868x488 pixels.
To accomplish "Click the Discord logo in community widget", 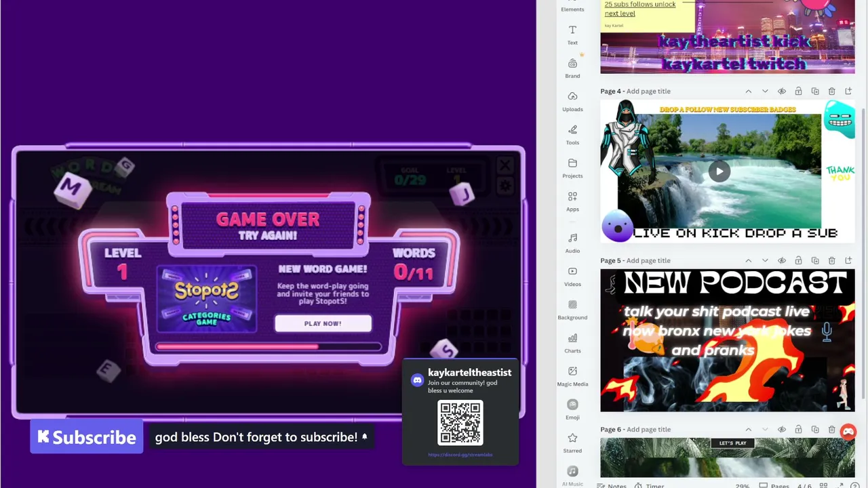I will point(417,380).
